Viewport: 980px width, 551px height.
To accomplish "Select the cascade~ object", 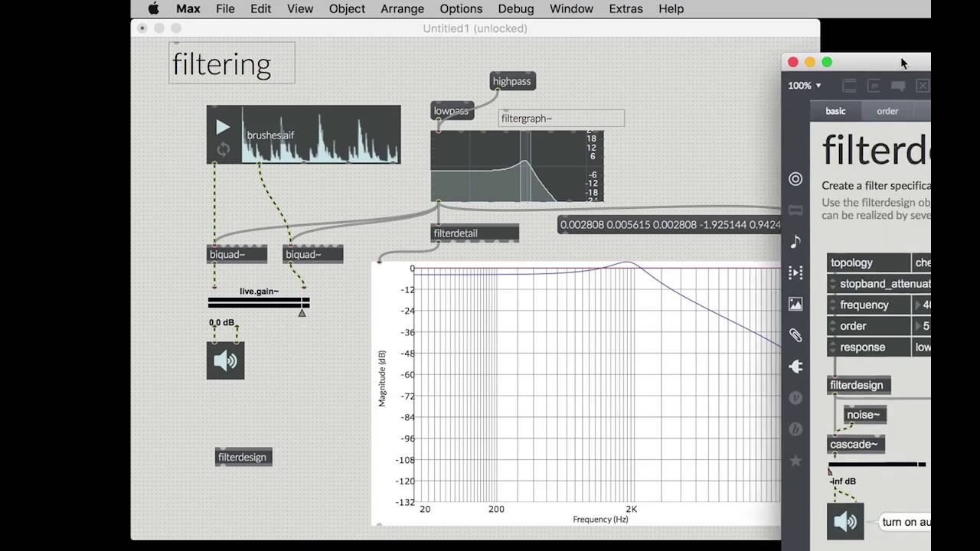I will pyautogui.click(x=854, y=444).
